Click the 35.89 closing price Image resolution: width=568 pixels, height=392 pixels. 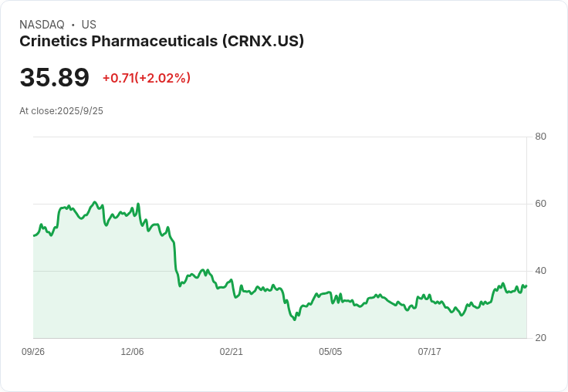[x=55, y=78]
